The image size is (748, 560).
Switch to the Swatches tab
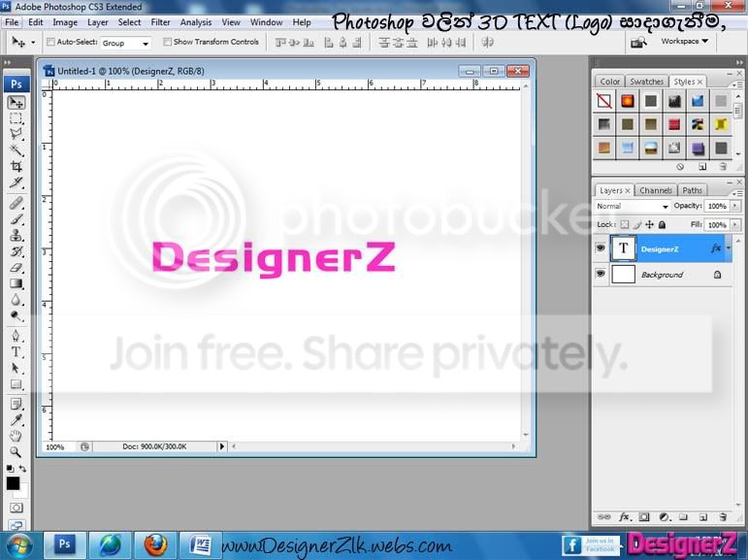[x=646, y=82]
